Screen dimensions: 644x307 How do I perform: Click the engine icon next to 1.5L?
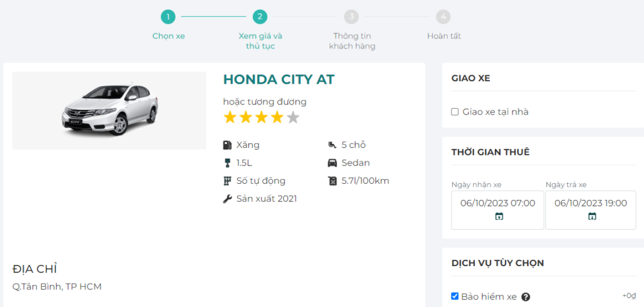(227, 163)
